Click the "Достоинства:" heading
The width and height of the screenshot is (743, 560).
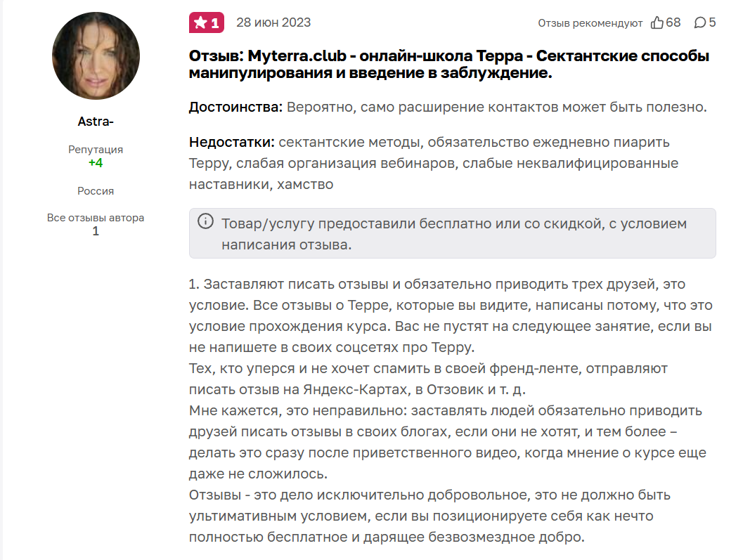coord(235,108)
